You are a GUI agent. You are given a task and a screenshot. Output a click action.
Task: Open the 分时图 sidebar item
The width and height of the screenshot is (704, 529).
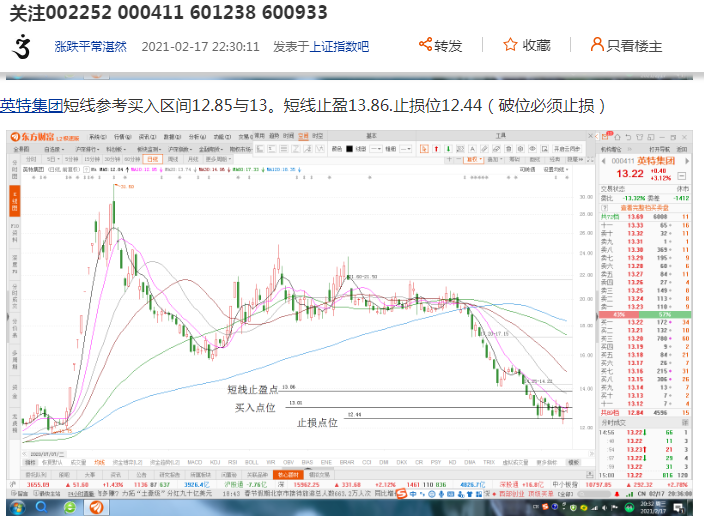(x=14, y=170)
